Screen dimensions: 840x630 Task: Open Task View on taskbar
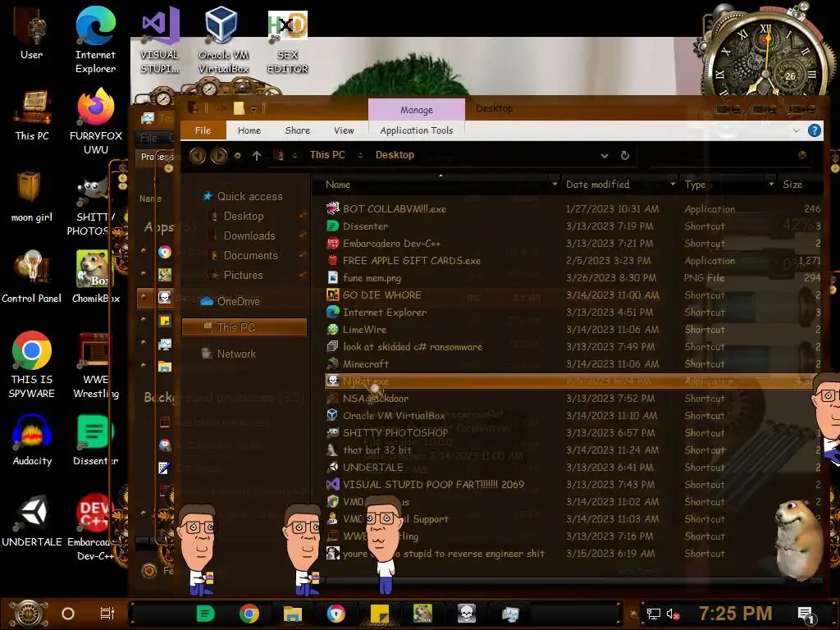(107, 614)
